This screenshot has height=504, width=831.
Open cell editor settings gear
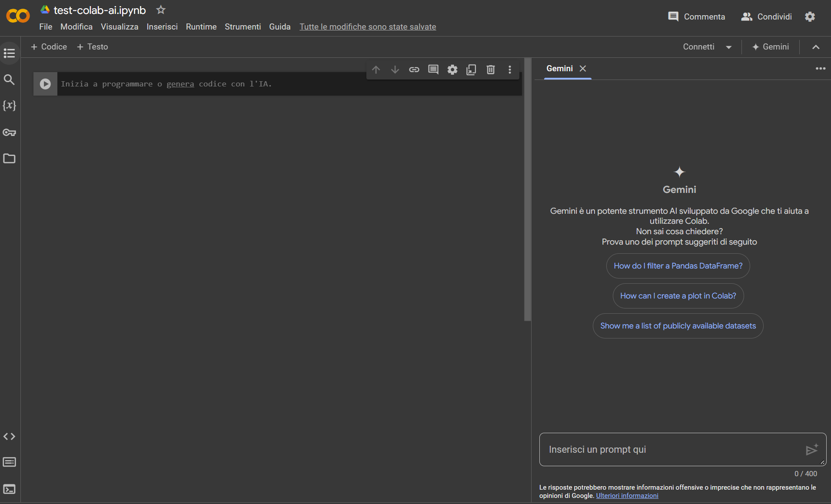pyautogui.click(x=452, y=70)
